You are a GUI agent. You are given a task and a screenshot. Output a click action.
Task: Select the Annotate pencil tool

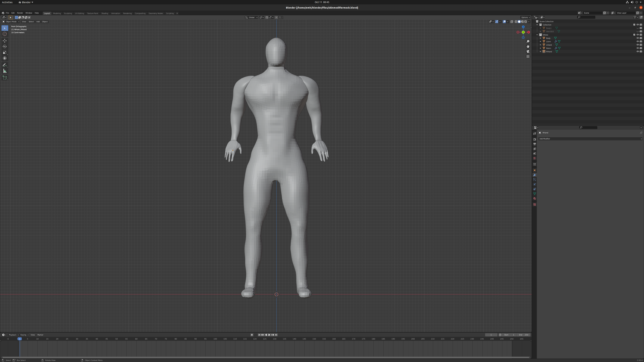[x=5, y=65]
